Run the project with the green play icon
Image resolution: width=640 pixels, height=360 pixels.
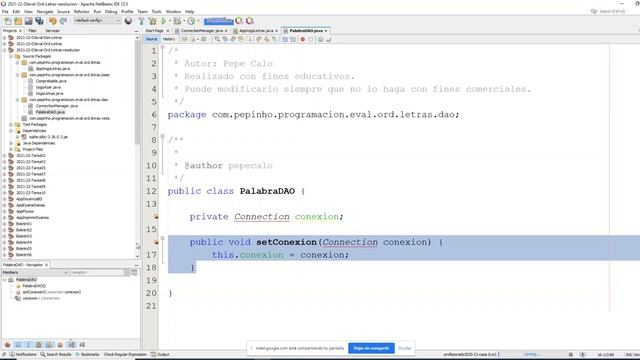164,21
